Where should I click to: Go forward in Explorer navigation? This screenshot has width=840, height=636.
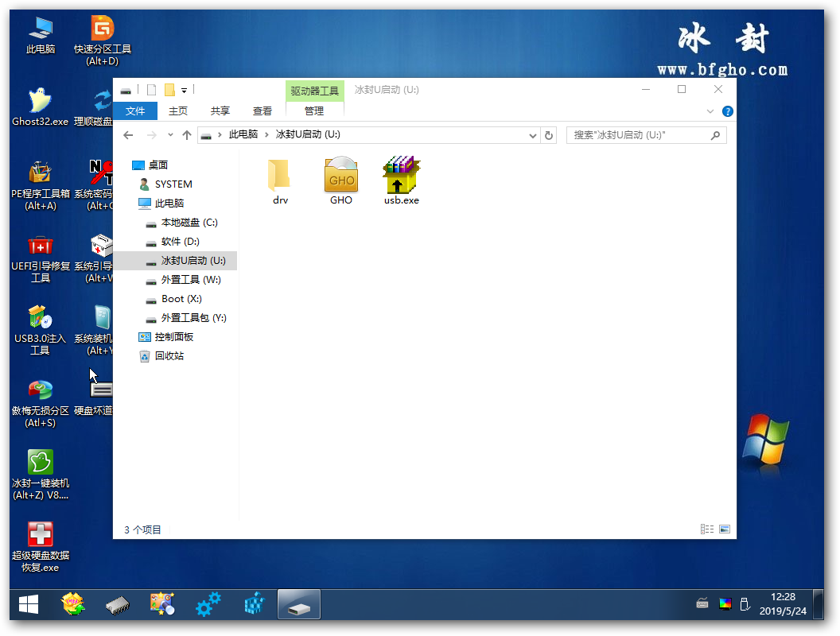152,135
